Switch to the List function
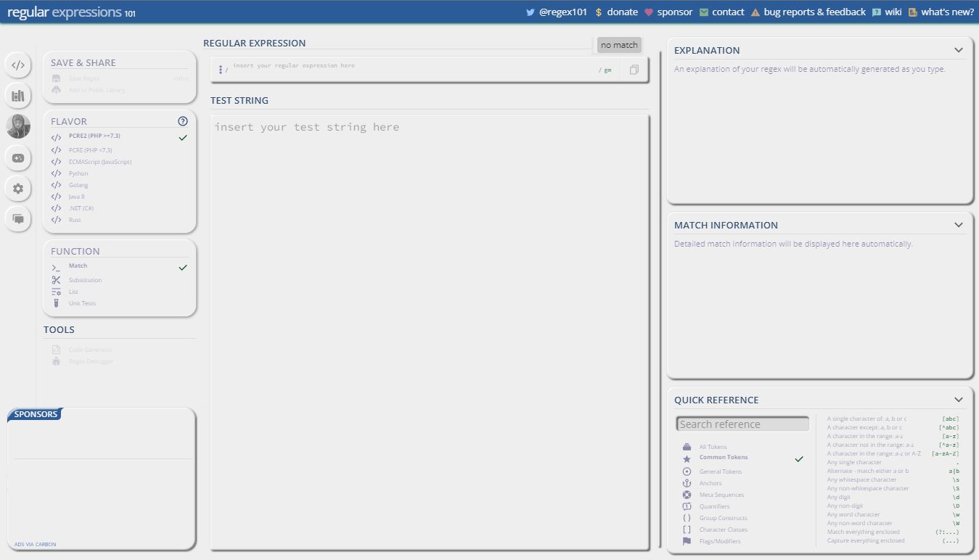979x560 pixels. point(119,292)
